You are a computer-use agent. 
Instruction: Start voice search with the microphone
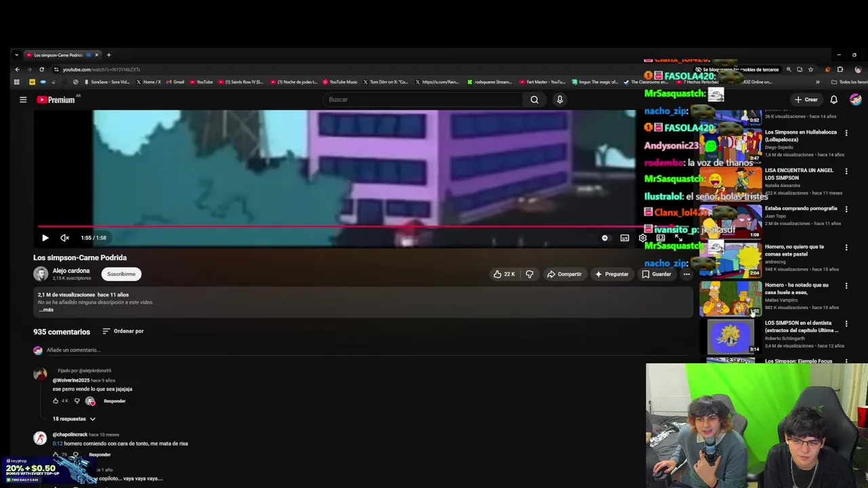(x=559, y=100)
